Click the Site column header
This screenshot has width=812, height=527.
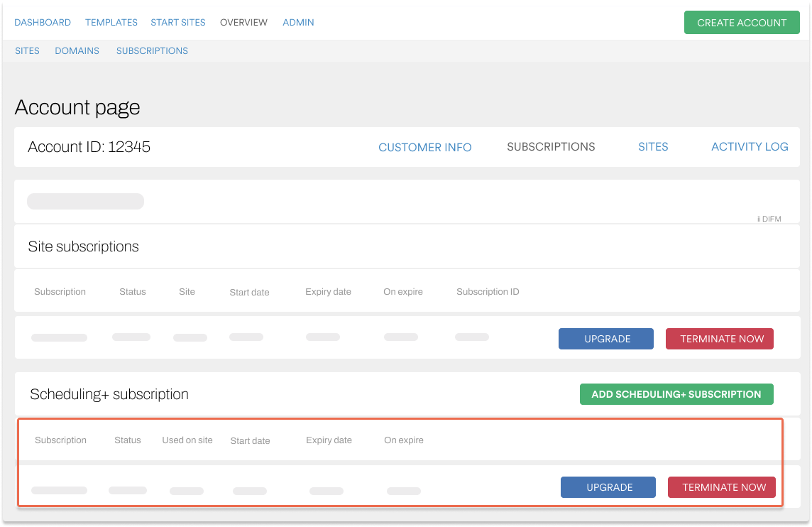point(187,292)
